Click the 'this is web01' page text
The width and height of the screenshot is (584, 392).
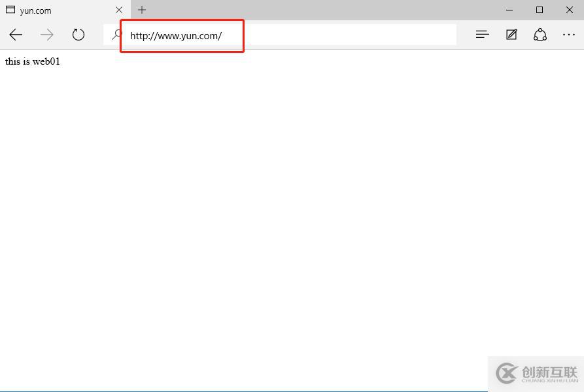tap(33, 61)
